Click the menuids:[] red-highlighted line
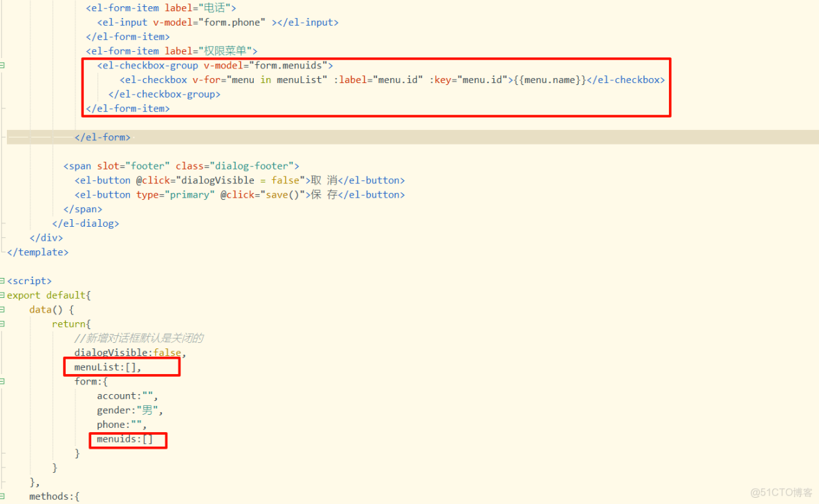819x504 pixels. (127, 440)
